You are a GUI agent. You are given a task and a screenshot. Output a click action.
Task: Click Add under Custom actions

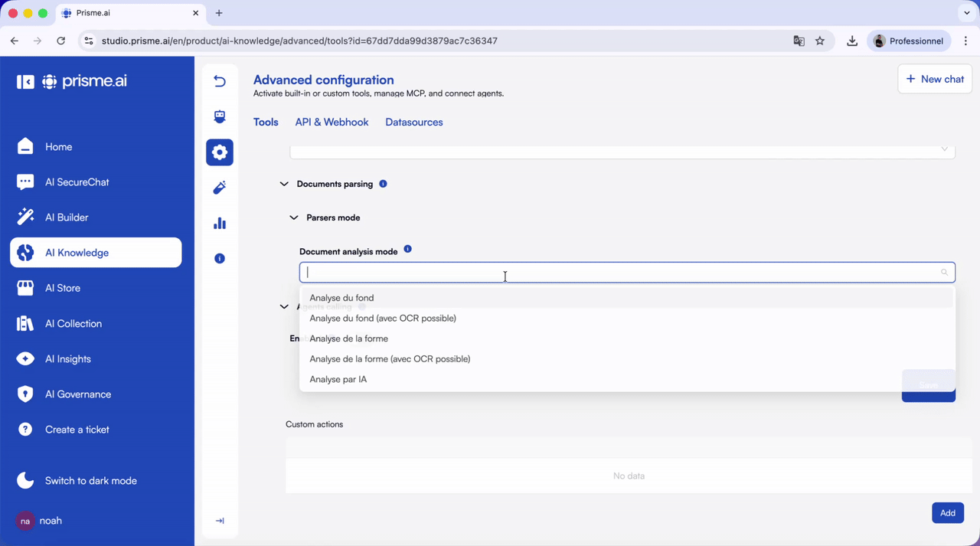coord(947,513)
